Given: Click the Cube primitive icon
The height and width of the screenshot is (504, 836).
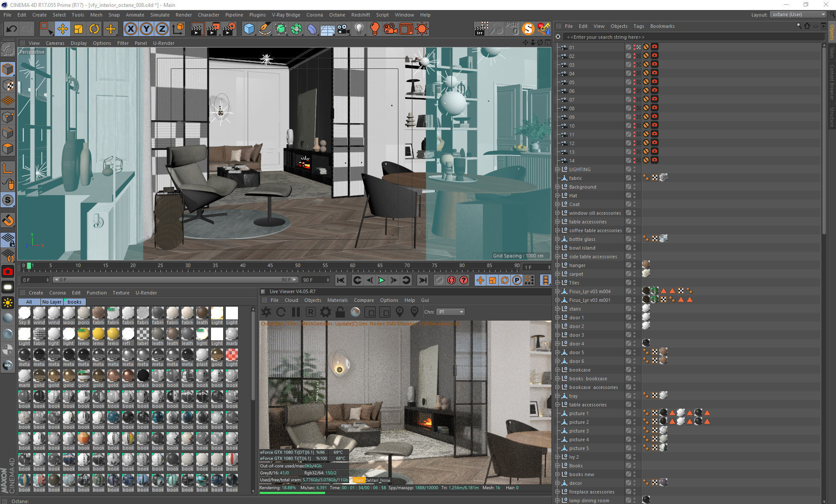Looking at the screenshot, I should pos(249,29).
